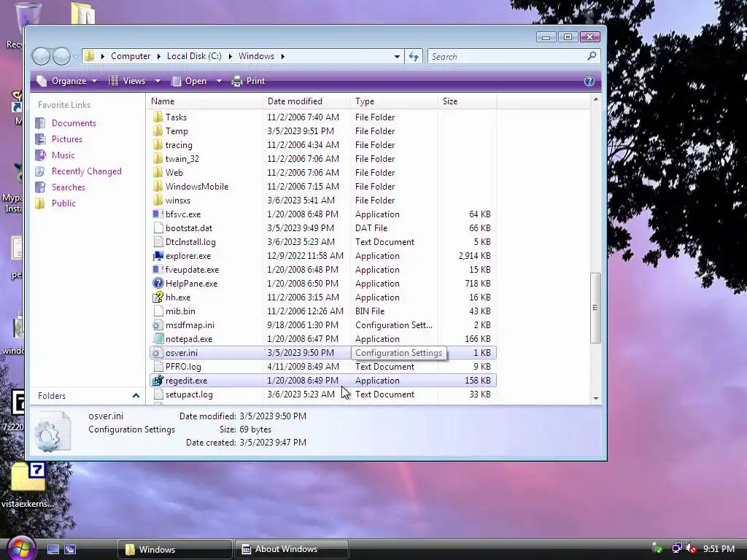Image resolution: width=747 pixels, height=560 pixels.
Task: Click the Forward navigation arrow button
Action: pos(61,57)
